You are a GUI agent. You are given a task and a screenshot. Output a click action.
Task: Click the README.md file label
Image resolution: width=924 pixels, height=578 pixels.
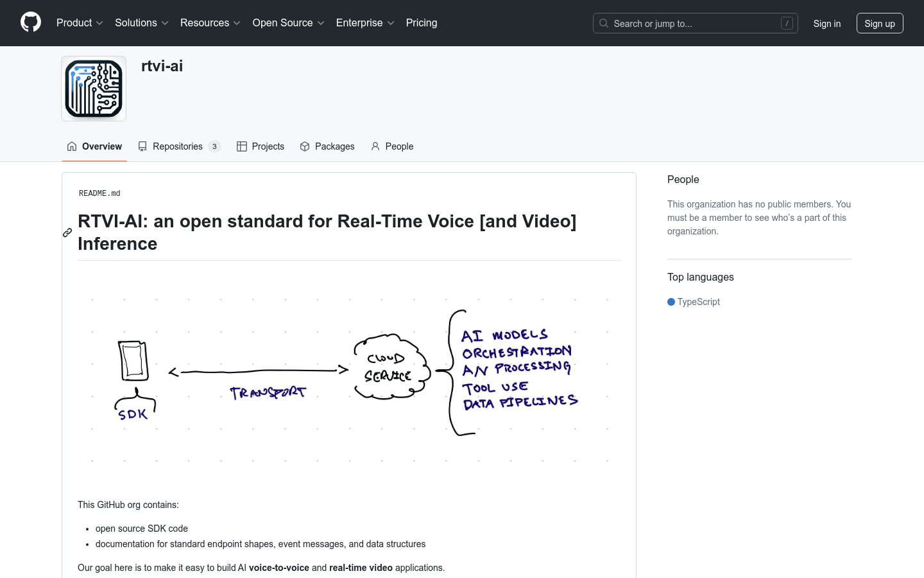[99, 193]
